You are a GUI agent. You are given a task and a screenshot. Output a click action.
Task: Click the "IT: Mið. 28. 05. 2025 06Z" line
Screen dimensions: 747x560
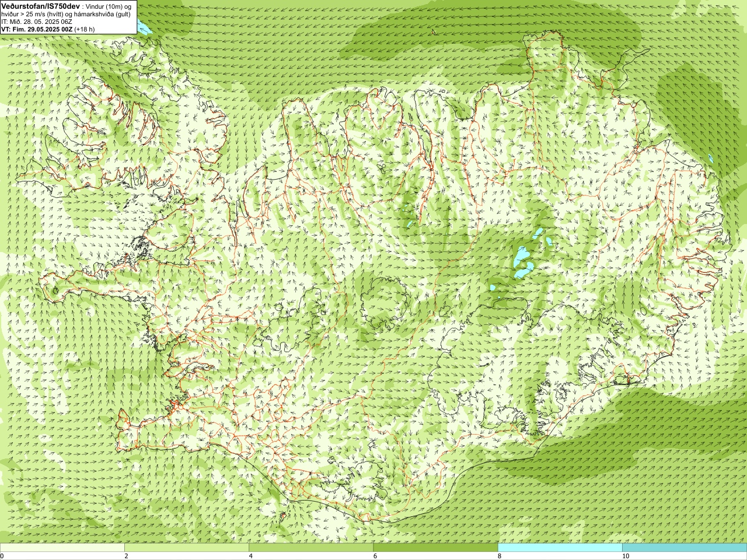37,22
